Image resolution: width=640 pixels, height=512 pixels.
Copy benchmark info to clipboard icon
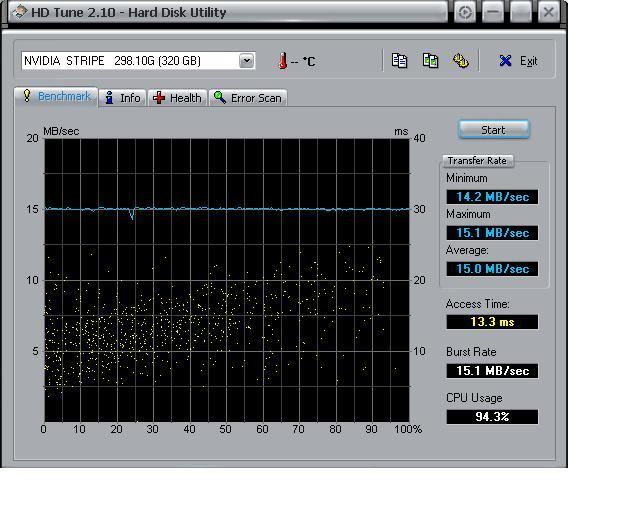point(399,61)
